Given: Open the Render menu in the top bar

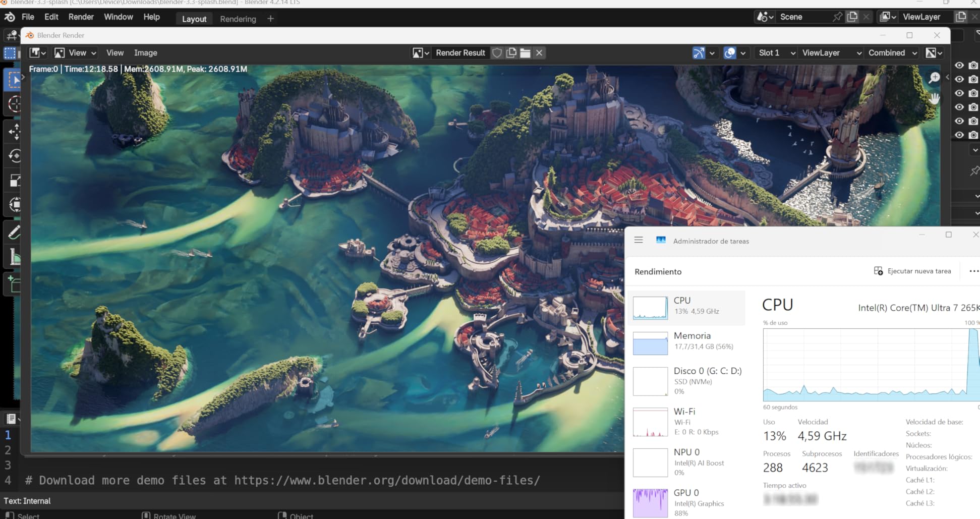Looking at the screenshot, I should pyautogui.click(x=81, y=17).
